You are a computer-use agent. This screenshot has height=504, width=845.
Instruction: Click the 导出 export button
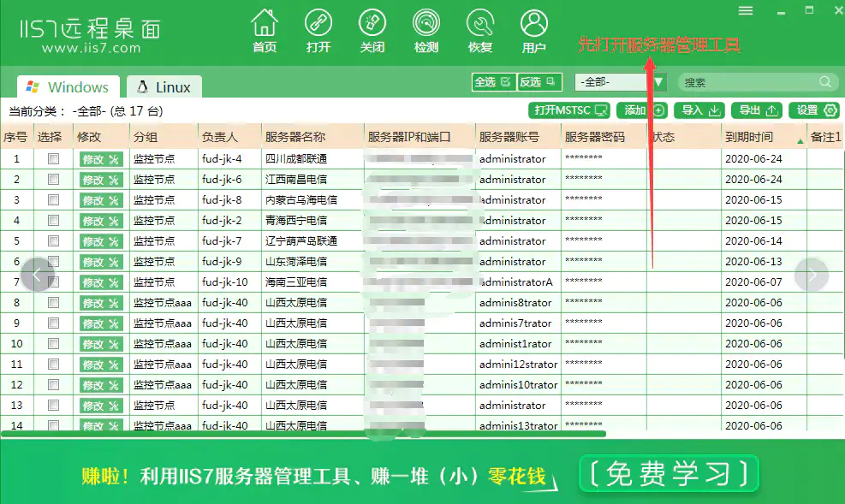click(757, 110)
